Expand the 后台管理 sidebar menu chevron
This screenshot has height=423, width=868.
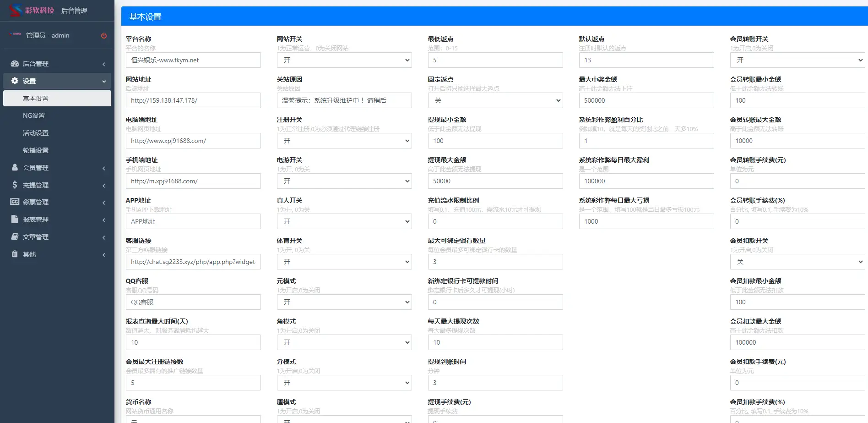(x=104, y=64)
